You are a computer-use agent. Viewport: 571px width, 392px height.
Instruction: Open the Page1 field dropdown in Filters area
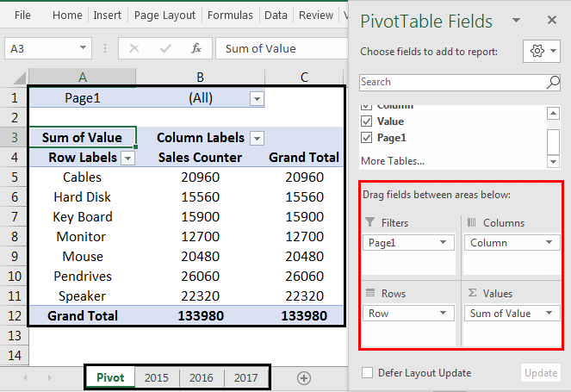pos(444,242)
